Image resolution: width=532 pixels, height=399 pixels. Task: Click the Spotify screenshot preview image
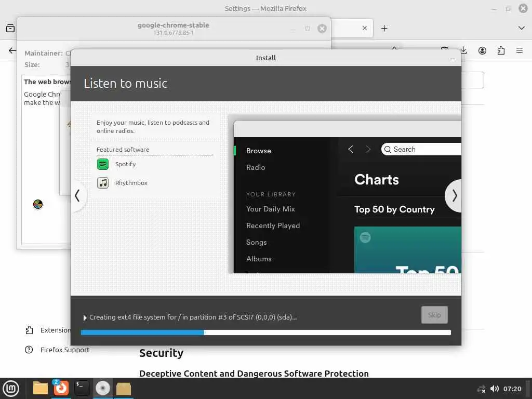pyautogui.click(x=347, y=197)
